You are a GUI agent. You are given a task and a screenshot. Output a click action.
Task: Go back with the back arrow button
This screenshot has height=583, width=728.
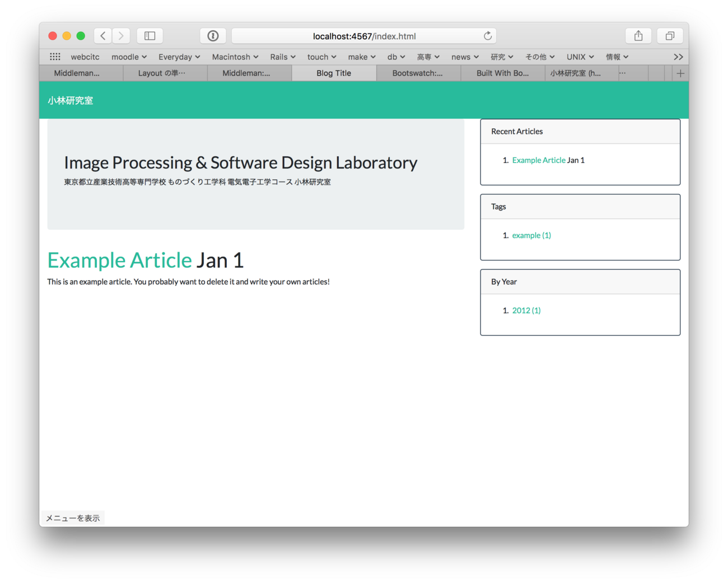tap(103, 36)
